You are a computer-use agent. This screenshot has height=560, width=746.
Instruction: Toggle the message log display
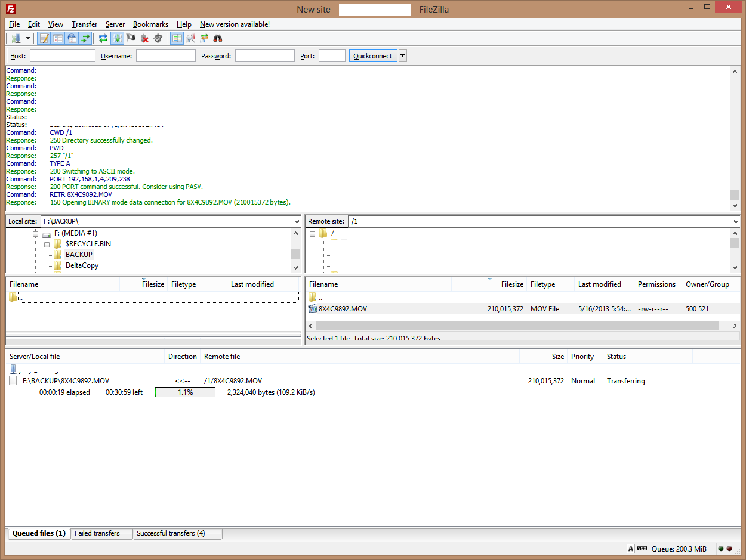tap(44, 38)
